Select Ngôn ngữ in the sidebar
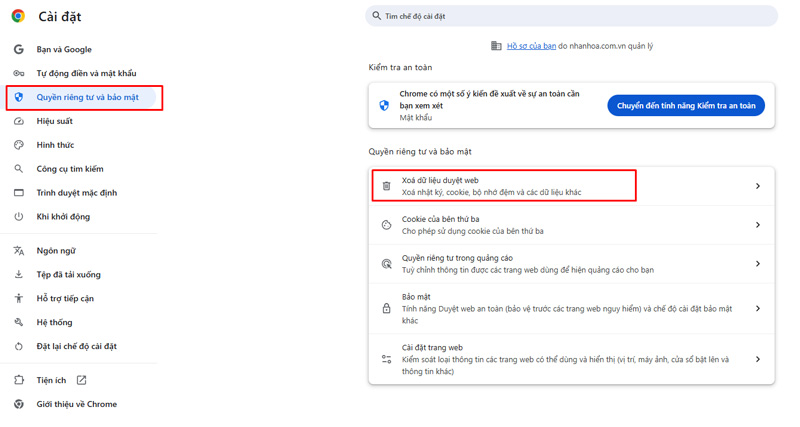 (56, 251)
